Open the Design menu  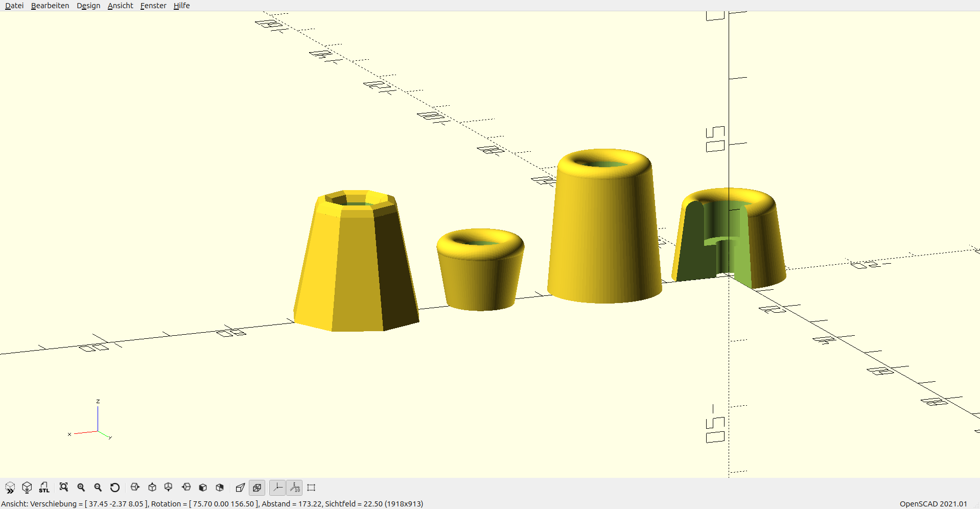[88, 6]
